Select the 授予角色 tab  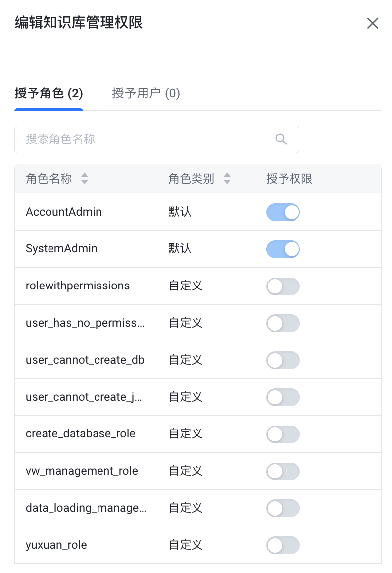pos(49,93)
